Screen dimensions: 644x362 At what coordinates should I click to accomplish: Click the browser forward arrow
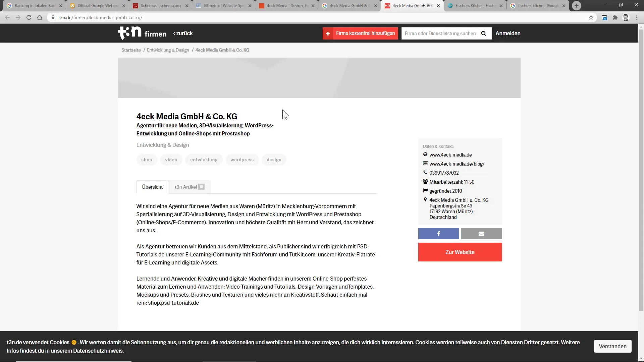point(18,17)
